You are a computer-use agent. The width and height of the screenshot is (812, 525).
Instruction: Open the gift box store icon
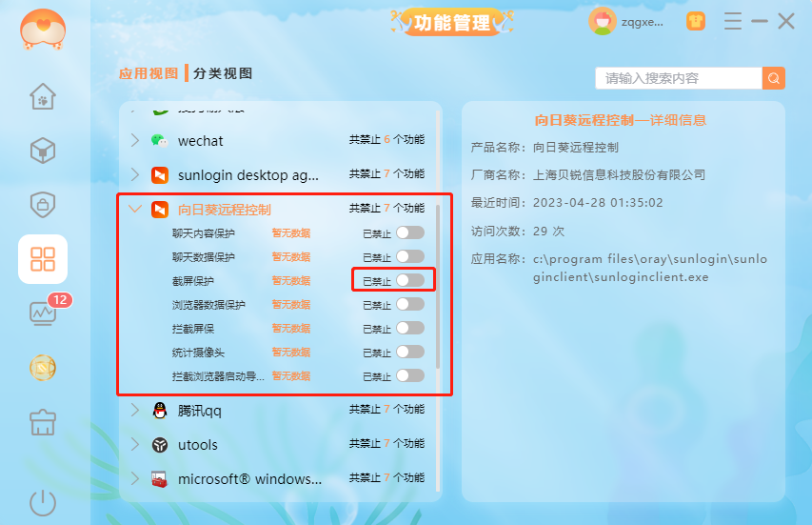43,422
